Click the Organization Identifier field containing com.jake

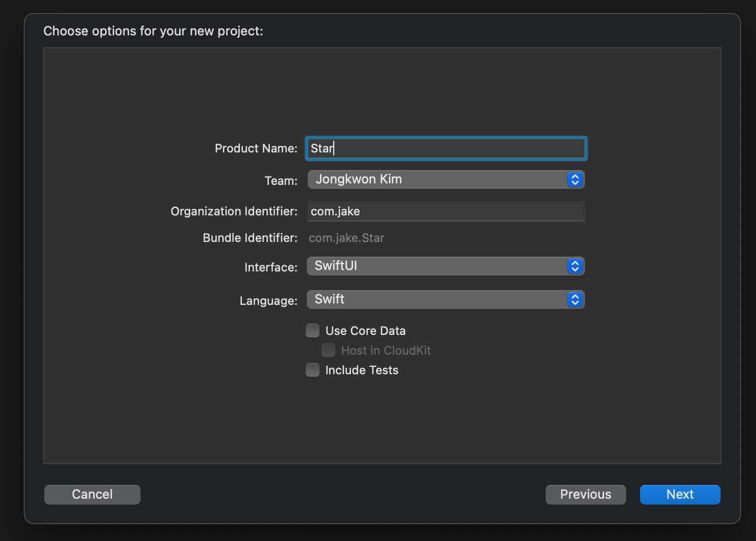tap(446, 211)
